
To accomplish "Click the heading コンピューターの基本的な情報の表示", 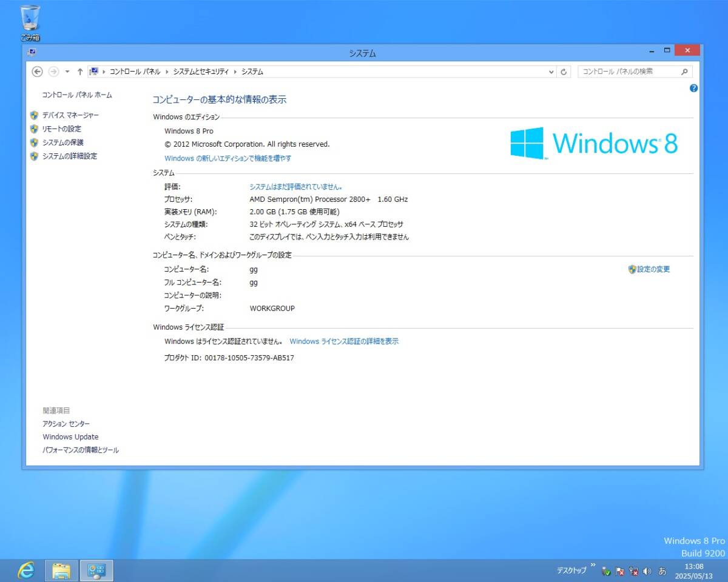I will tap(219, 100).
